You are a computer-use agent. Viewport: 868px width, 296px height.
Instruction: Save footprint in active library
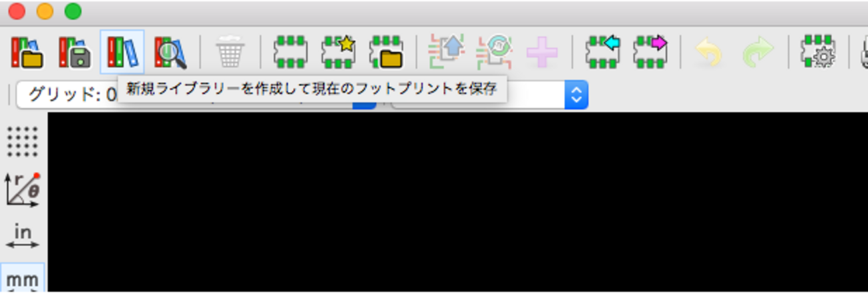click(x=74, y=52)
